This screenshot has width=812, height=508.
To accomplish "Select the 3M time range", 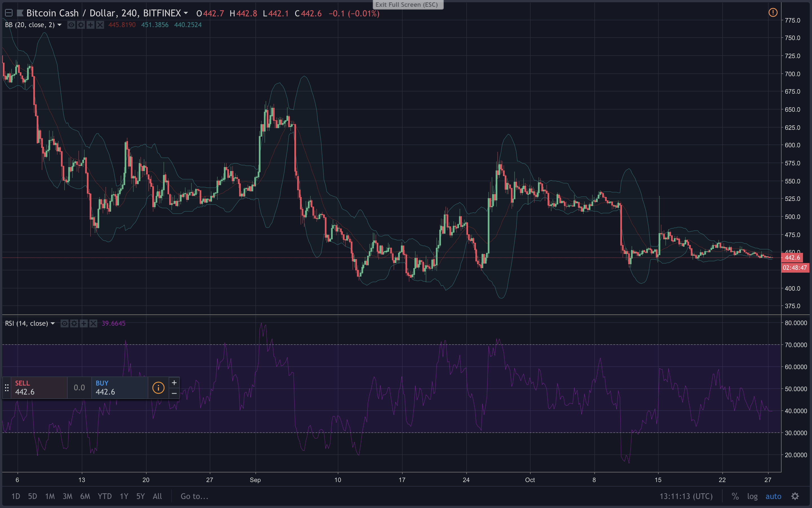I will 67,496.
